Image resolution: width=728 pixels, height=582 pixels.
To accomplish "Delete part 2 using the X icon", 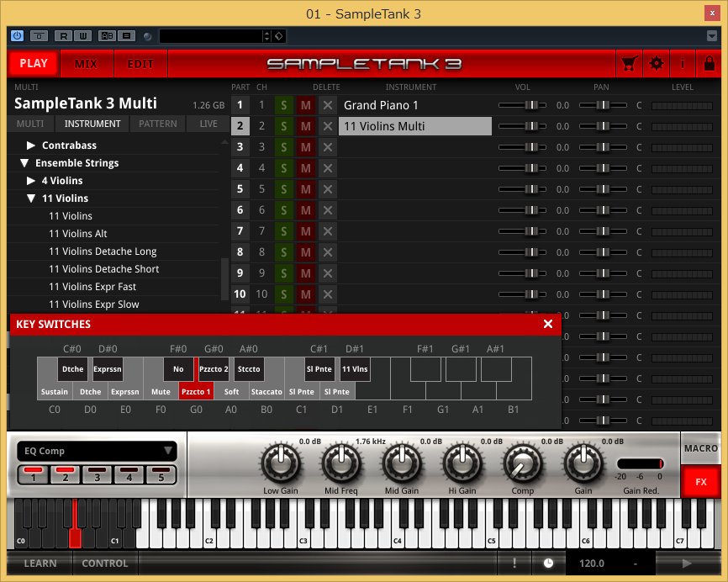I will coord(328,126).
